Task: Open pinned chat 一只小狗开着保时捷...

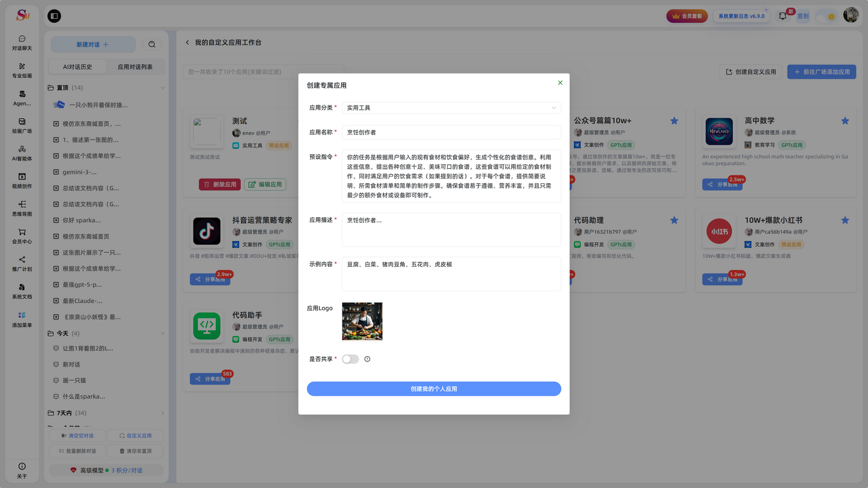Action: point(98,105)
